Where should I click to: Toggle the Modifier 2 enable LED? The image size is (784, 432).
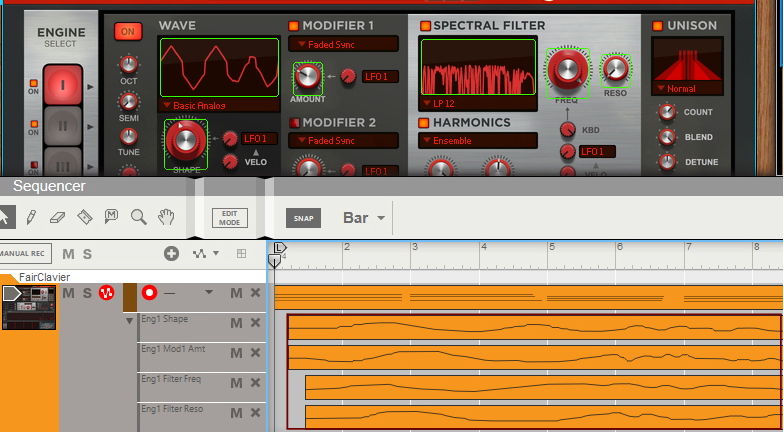(x=294, y=123)
